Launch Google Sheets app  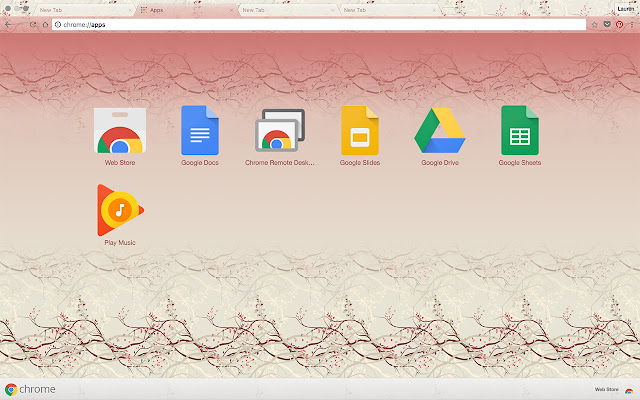pyautogui.click(x=520, y=131)
